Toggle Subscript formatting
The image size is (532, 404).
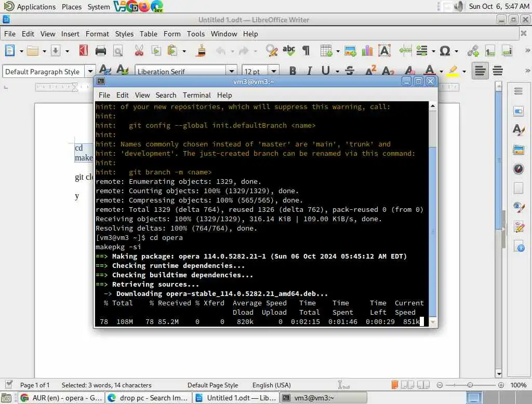click(388, 71)
